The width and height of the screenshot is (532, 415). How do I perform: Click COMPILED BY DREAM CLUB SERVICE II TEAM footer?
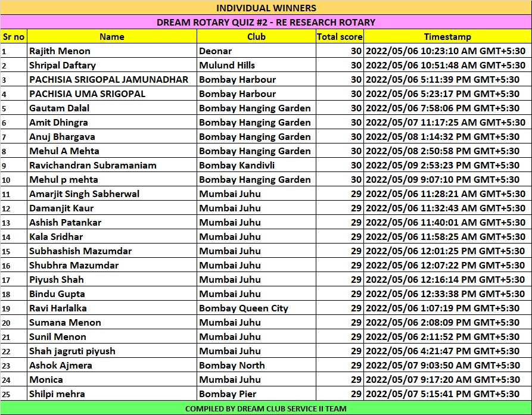point(266,408)
